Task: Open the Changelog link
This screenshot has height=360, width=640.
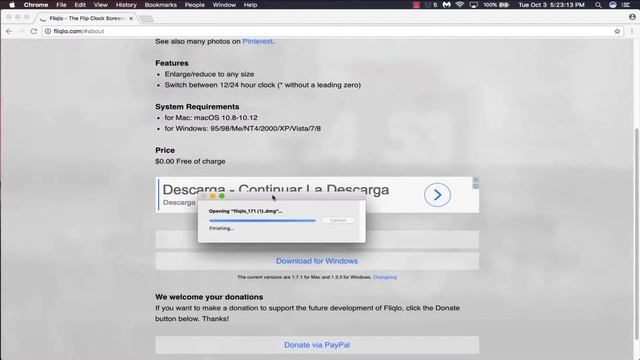Action: point(385,277)
